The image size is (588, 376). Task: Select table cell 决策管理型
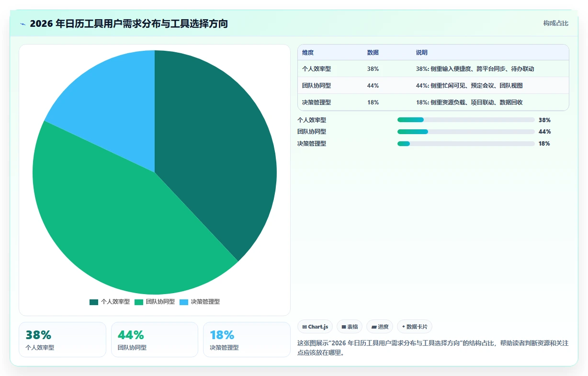click(x=317, y=102)
